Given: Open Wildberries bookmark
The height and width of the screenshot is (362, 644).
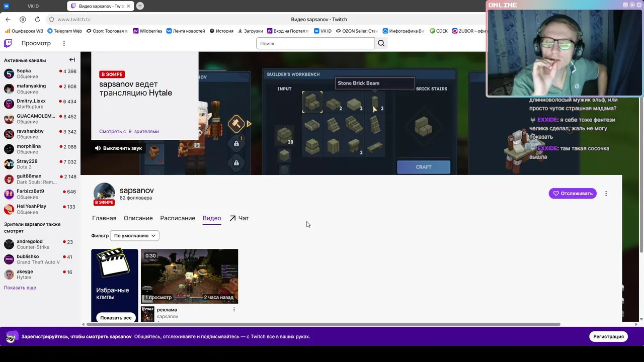Looking at the screenshot, I should [x=147, y=31].
